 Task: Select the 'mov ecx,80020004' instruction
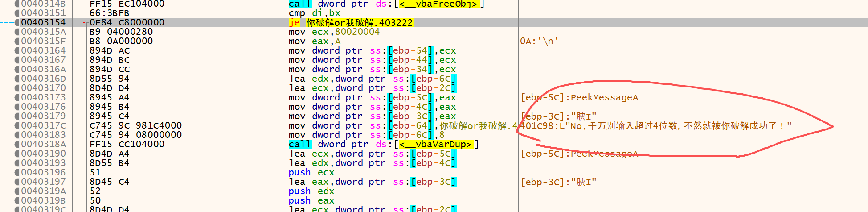tap(334, 32)
